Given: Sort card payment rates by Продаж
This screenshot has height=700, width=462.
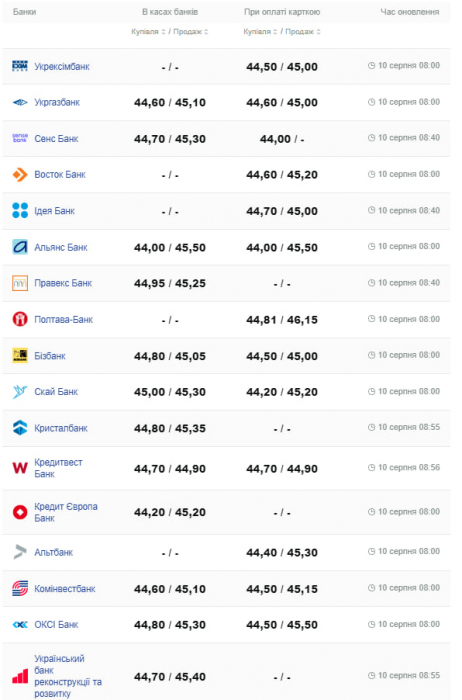Looking at the screenshot, I should 303,32.
